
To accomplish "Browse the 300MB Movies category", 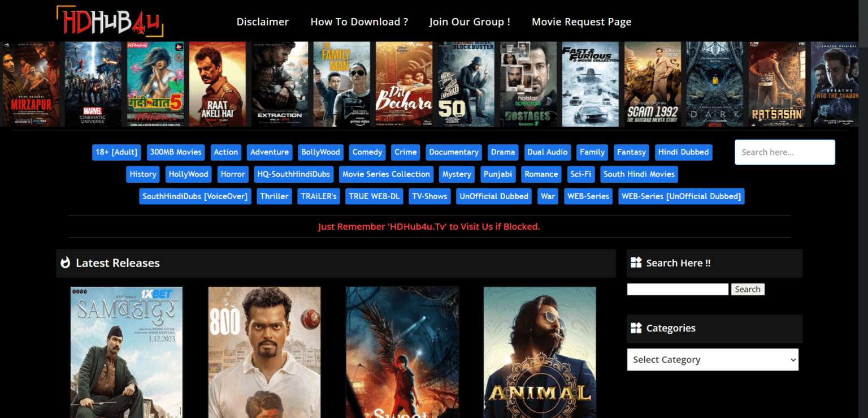I will click(176, 152).
